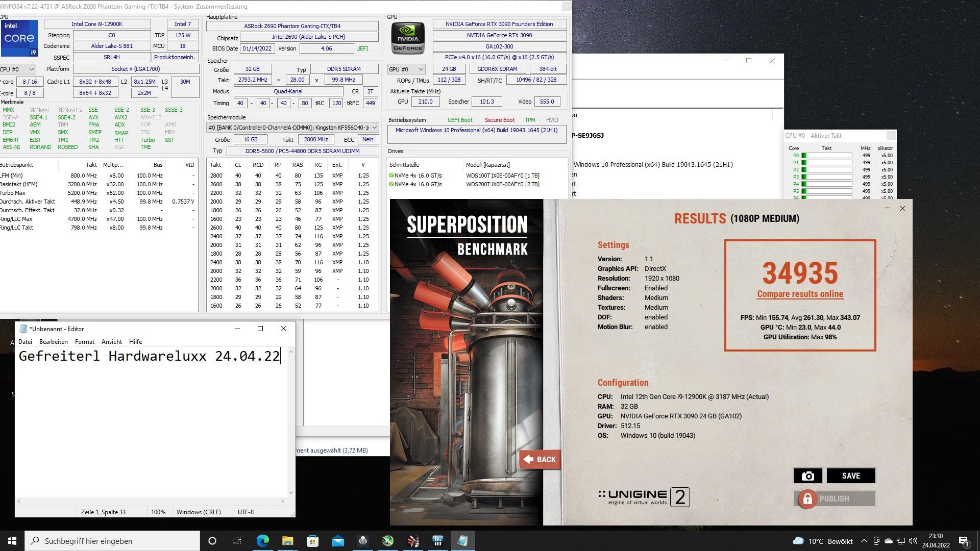
Task: Click the NVIDIA GeForce RTX 3090 Founders Edition field
Action: click(x=499, y=24)
